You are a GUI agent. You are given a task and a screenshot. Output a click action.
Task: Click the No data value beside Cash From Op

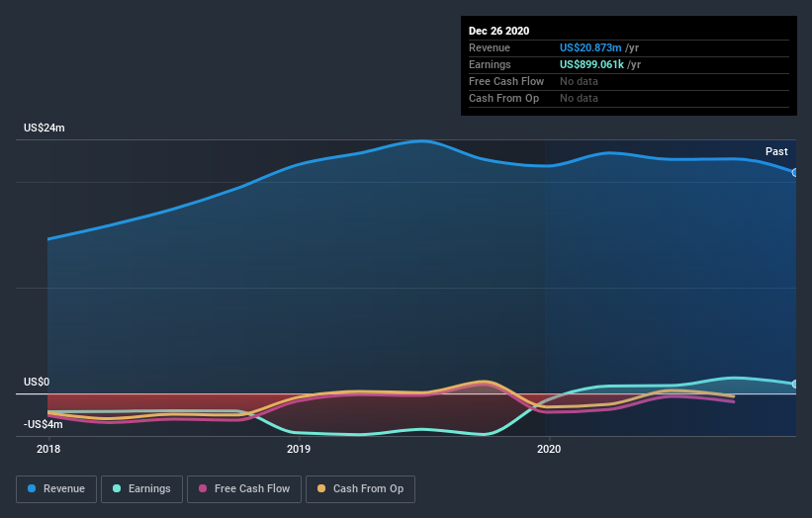[x=579, y=98]
